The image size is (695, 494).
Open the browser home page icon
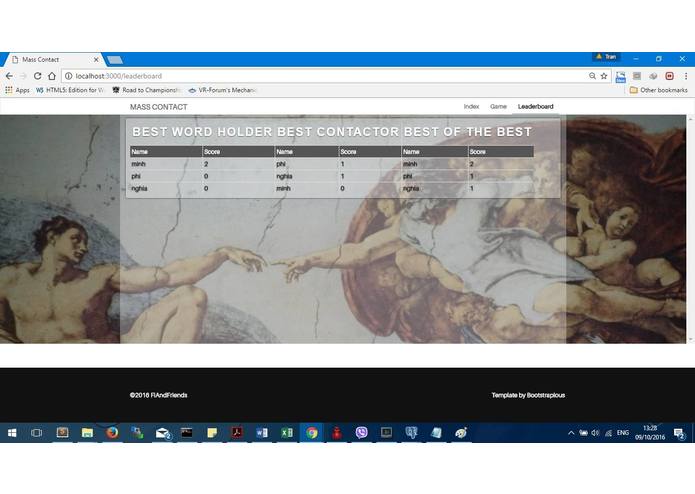[x=52, y=76]
